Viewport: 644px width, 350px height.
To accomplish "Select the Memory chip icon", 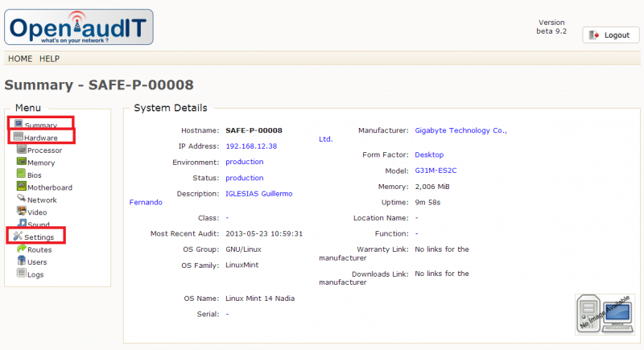I will click(21, 163).
